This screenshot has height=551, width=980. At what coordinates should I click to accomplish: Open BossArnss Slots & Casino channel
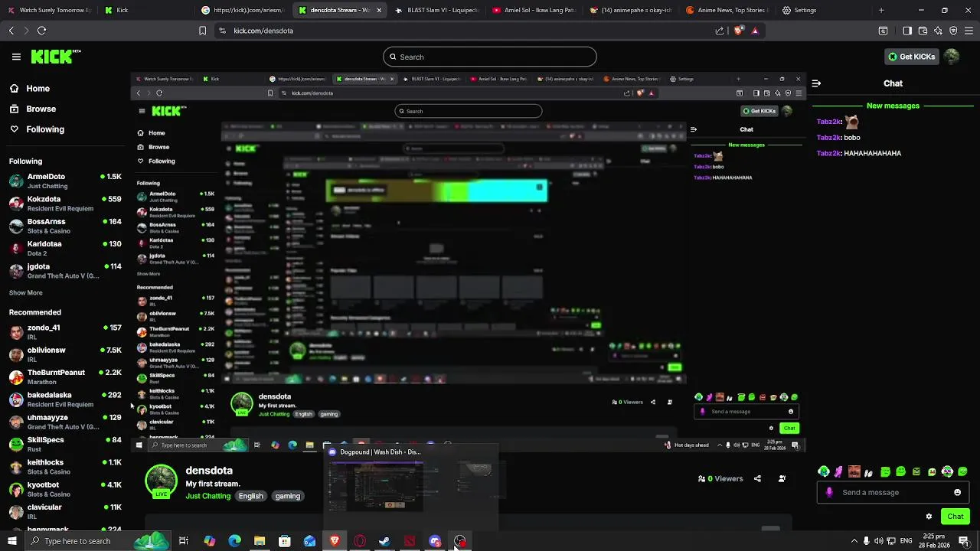(65, 226)
